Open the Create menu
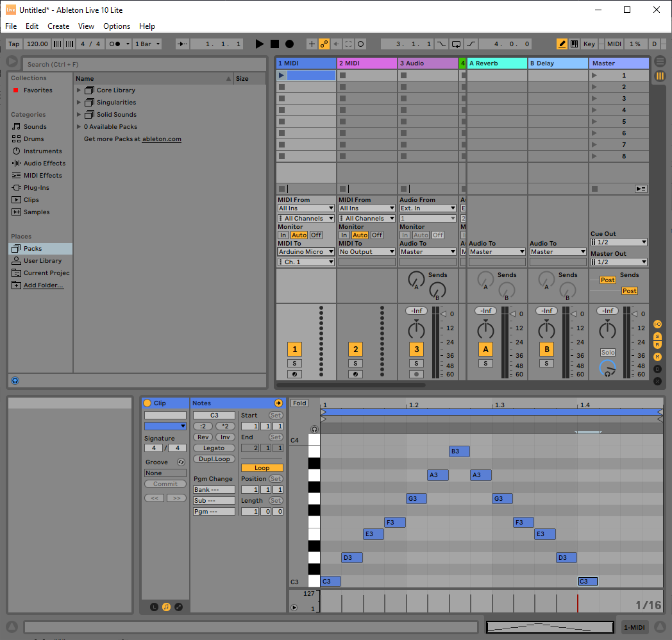This screenshot has height=640, width=672. [x=58, y=26]
